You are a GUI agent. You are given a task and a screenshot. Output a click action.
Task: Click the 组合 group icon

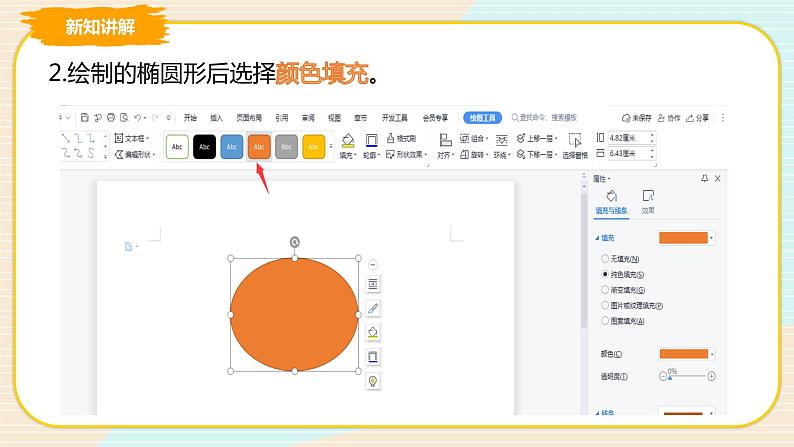pyautogui.click(x=474, y=138)
